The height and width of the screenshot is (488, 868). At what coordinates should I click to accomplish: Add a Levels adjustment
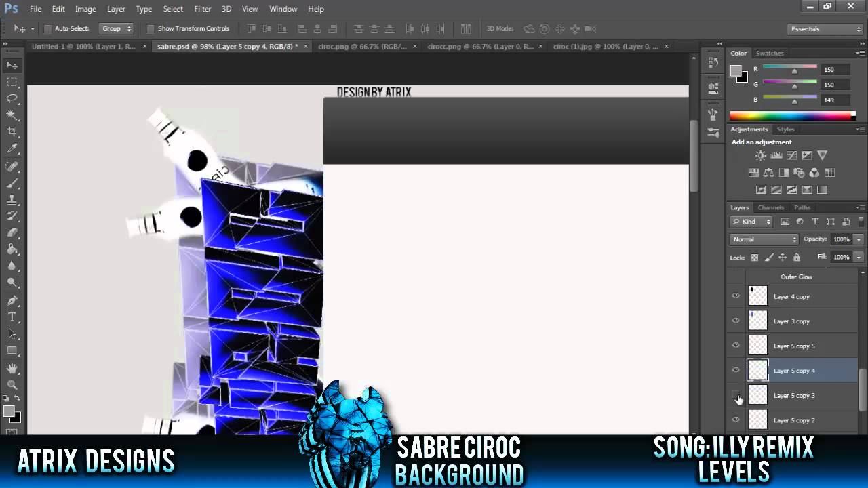click(x=776, y=156)
